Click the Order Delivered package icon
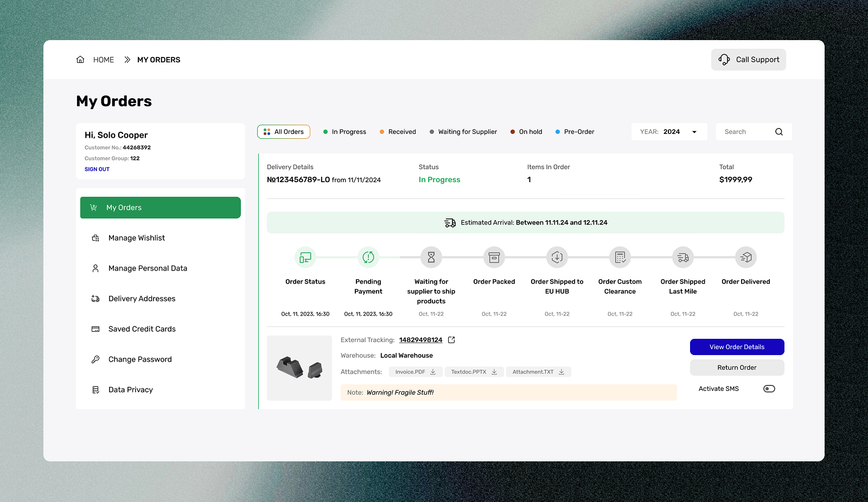Image resolution: width=868 pixels, height=502 pixels. click(745, 257)
